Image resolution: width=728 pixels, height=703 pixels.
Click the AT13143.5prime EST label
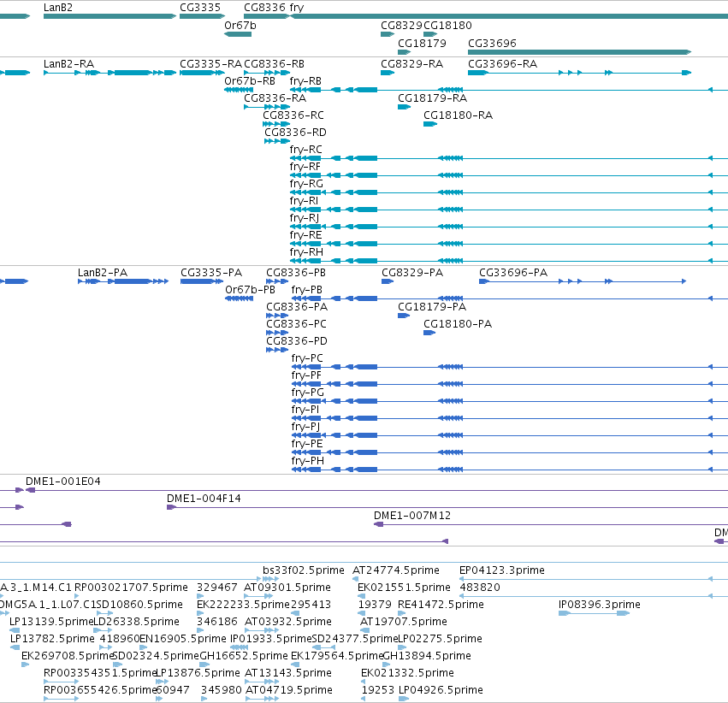tap(288, 673)
